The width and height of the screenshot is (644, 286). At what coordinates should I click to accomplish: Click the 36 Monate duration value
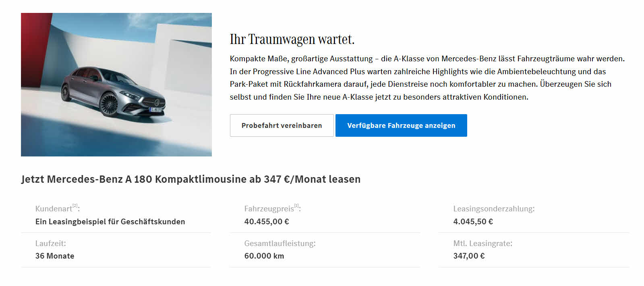55,256
